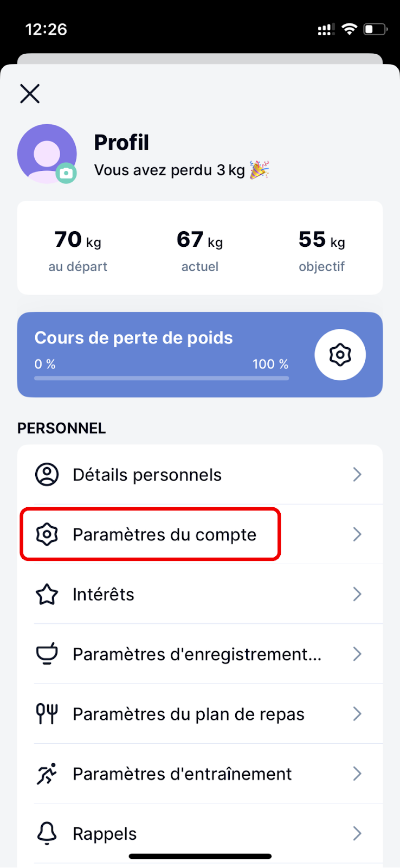Click the weight loss course progress bar
This screenshot has height=868, width=400.
click(x=162, y=378)
